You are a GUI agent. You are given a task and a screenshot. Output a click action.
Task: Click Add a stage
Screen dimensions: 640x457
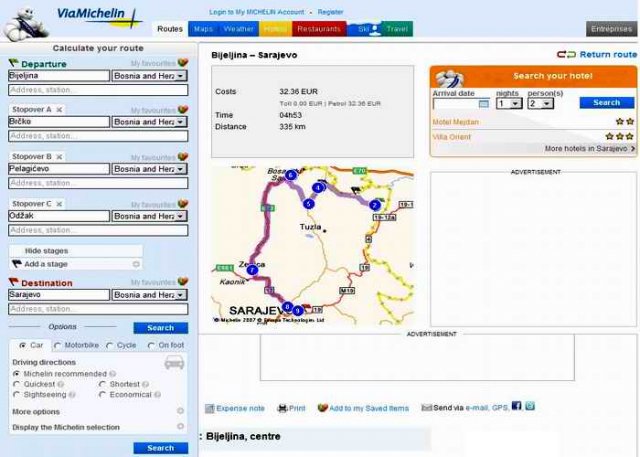(x=76, y=264)
